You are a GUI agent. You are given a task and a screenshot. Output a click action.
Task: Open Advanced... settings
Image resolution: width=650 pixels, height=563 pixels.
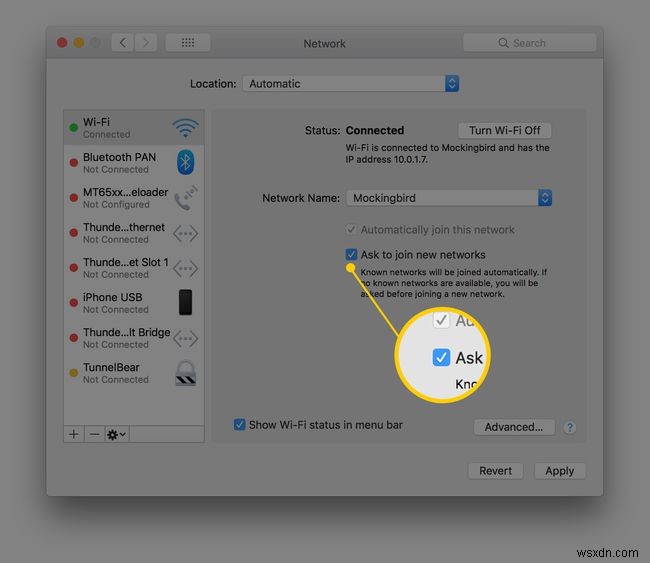(x=514, y=427)
